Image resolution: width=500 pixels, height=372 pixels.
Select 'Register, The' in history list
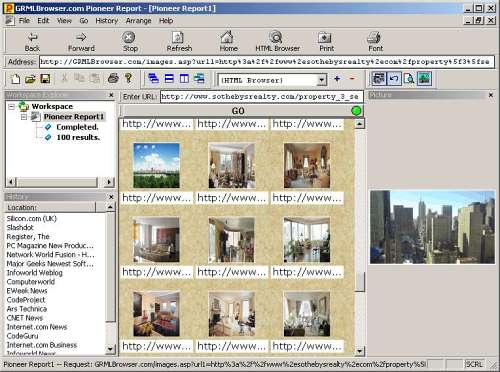pos(28,236)
